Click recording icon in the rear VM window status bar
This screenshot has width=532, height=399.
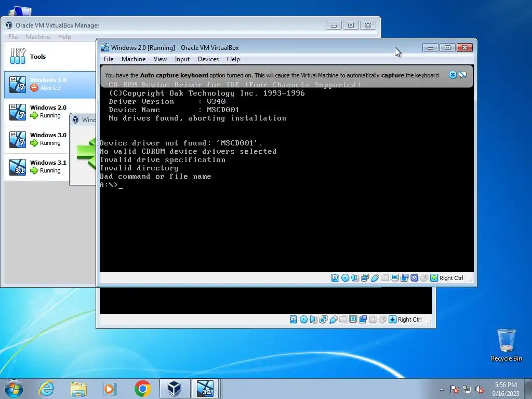363,320
